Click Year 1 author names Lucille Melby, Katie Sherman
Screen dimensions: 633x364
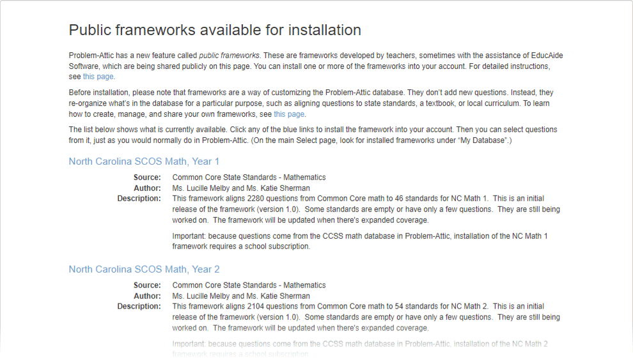click(x=241, y=188)
